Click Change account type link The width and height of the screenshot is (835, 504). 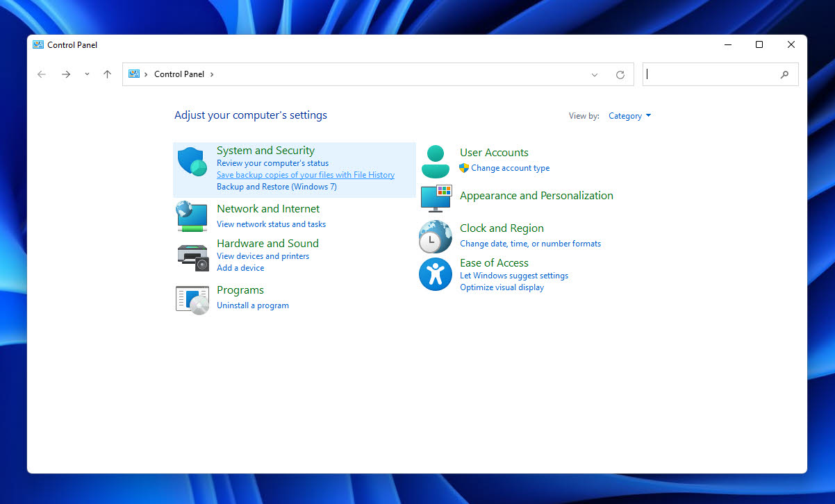(511, 168)
